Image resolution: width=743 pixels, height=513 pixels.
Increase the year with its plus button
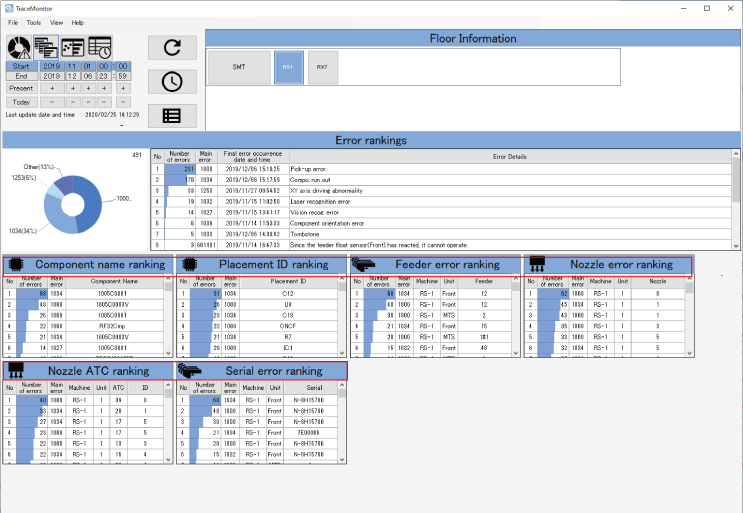(x=52, y=88)
